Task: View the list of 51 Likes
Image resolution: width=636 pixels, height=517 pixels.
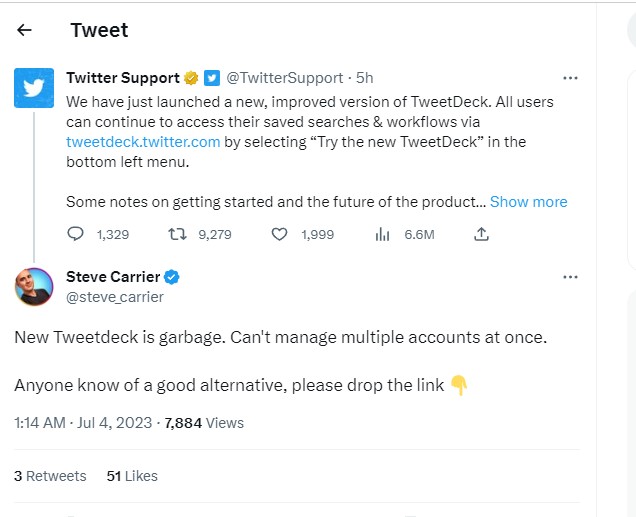Action: coord(132,476)
